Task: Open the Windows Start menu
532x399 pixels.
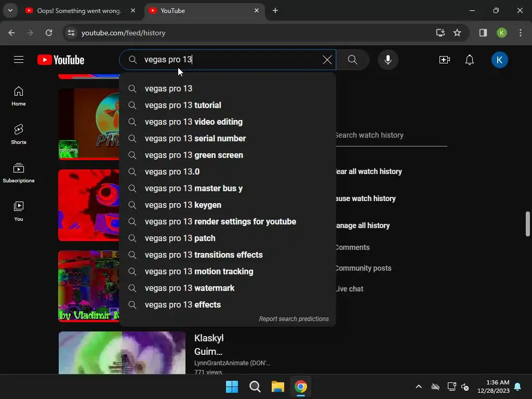Action: click(x=232, y=387)
